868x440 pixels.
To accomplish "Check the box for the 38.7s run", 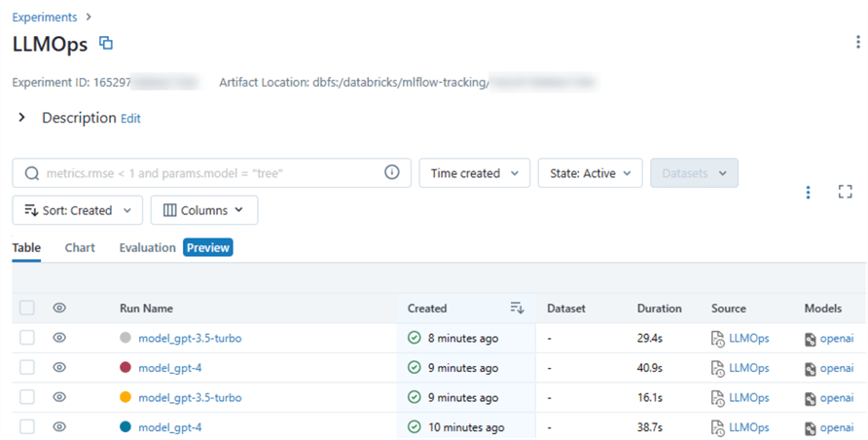I will (27, 426).
